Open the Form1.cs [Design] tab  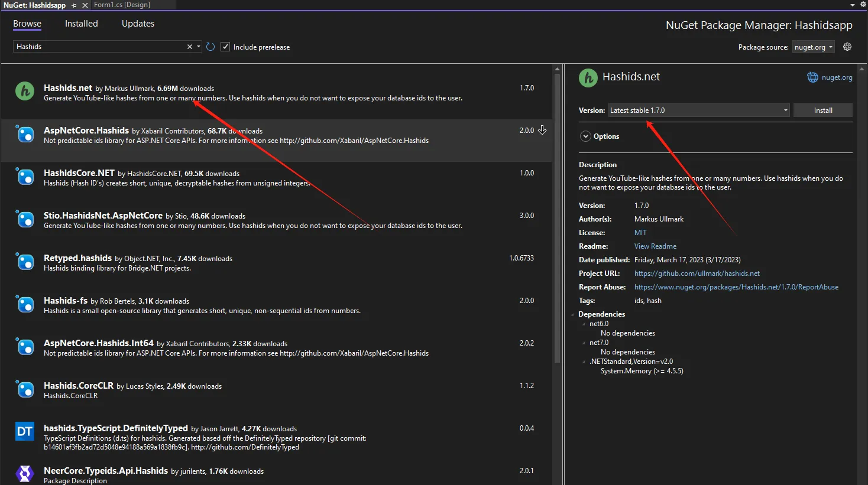[122, 5]
